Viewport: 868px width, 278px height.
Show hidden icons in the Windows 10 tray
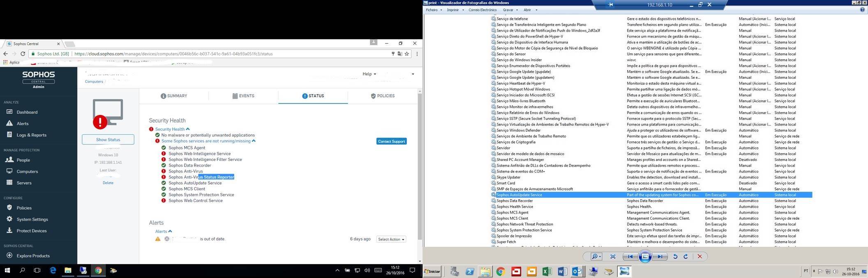click(x=337, y=271)
